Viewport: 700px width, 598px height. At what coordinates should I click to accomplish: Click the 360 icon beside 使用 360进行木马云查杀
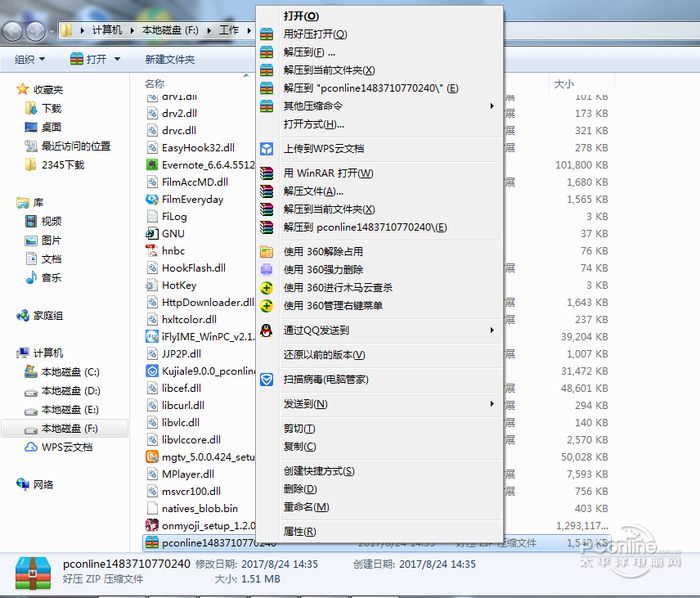pos(267,288)
